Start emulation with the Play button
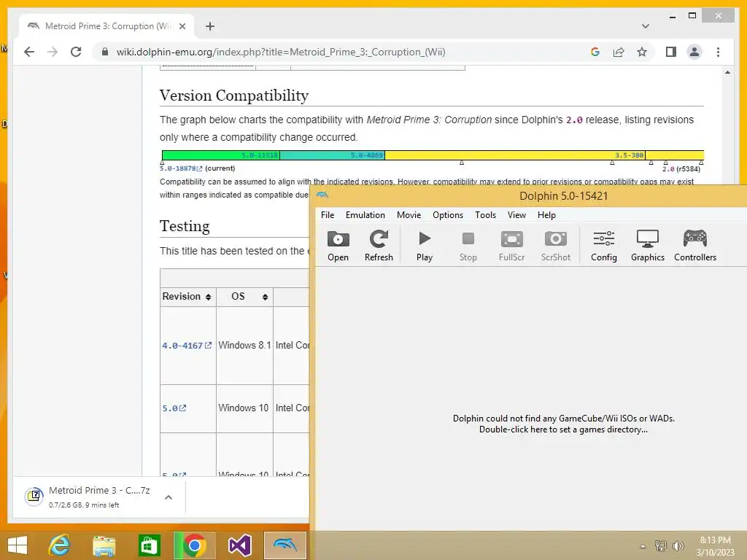Screen dimensions: 747x560 click(x=424, y=245)
